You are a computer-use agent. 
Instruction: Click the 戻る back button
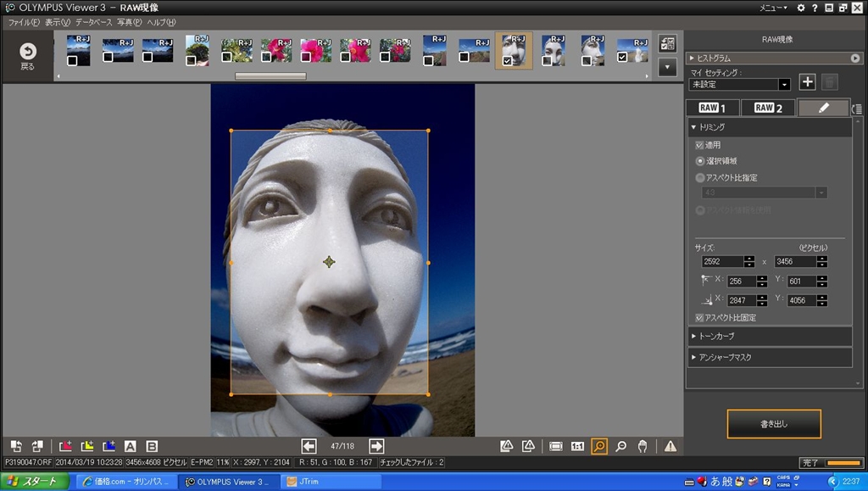(27, 55)
